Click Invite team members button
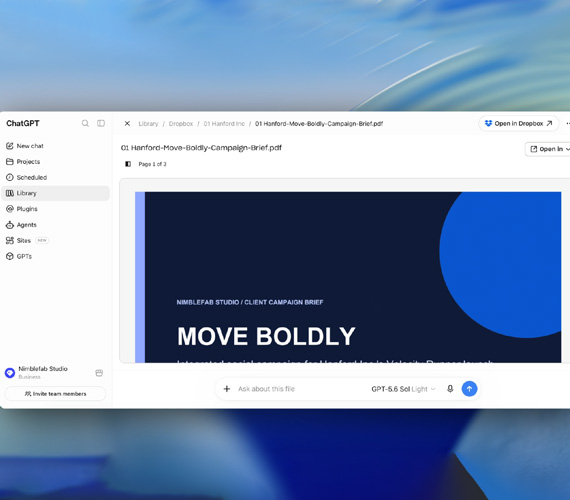This screenshot has height=500, width=570. [55, 394]
